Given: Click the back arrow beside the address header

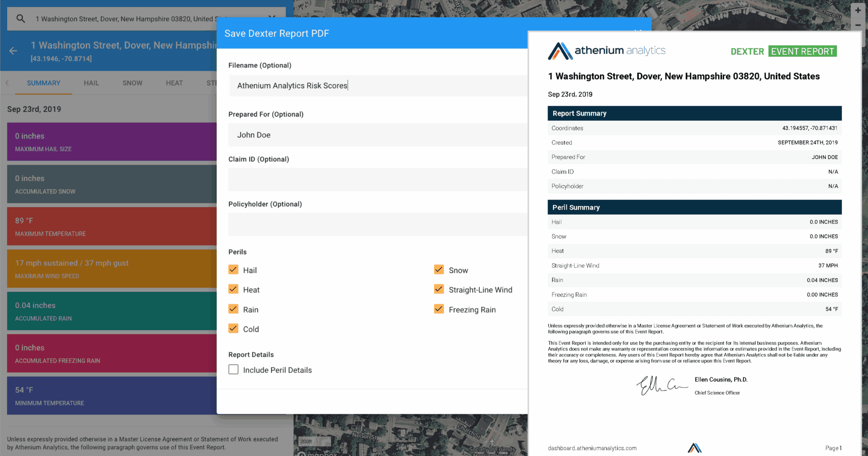Looking at the screenshot, I should point(13,51).
